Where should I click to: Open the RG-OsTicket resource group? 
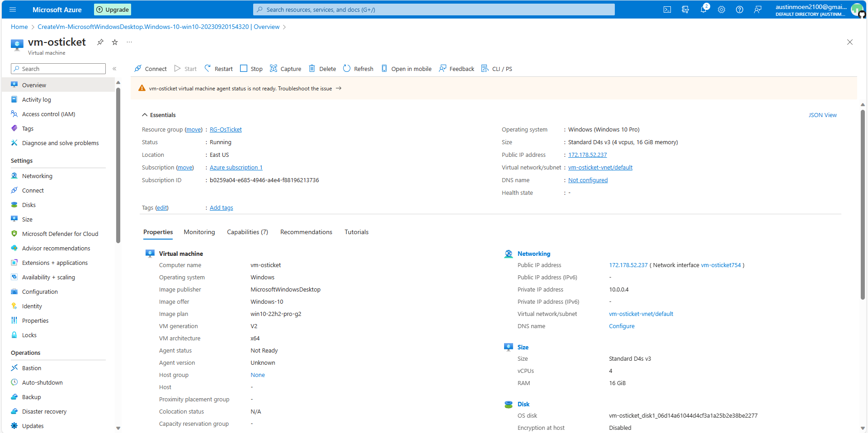point(225,129)
